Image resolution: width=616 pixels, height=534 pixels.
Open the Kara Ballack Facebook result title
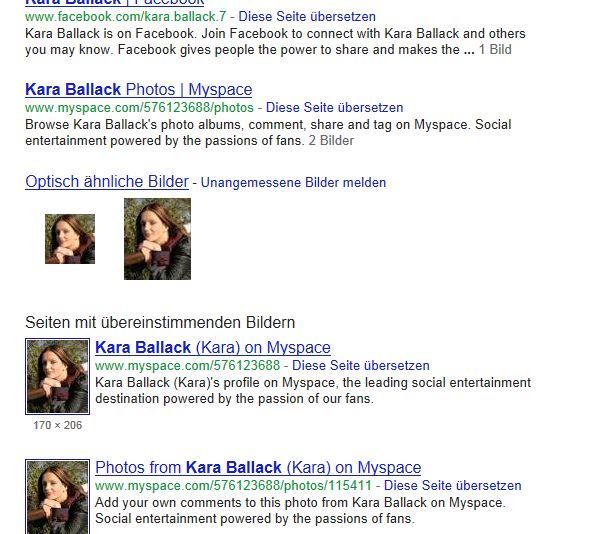coord(114,2)
